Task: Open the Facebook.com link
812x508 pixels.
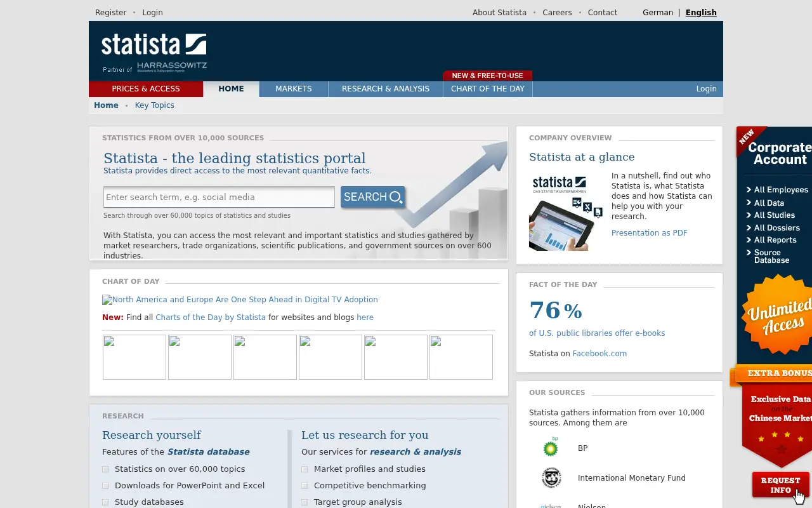Action: tap(599, 353)
